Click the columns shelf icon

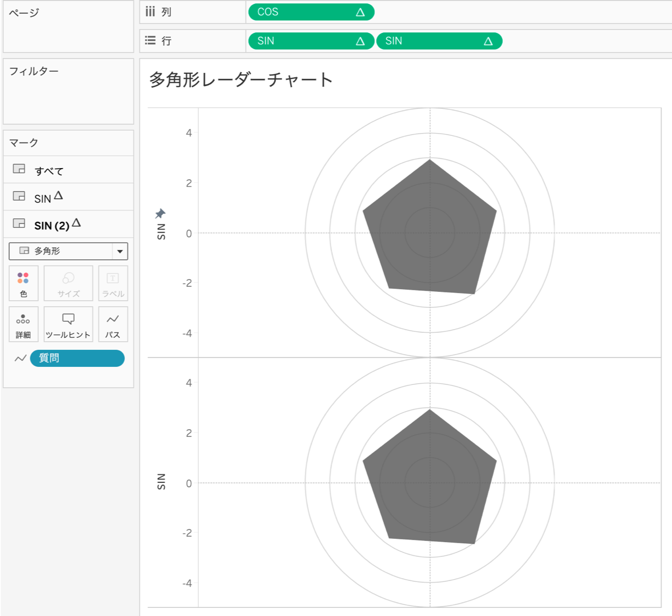point(150,11)
